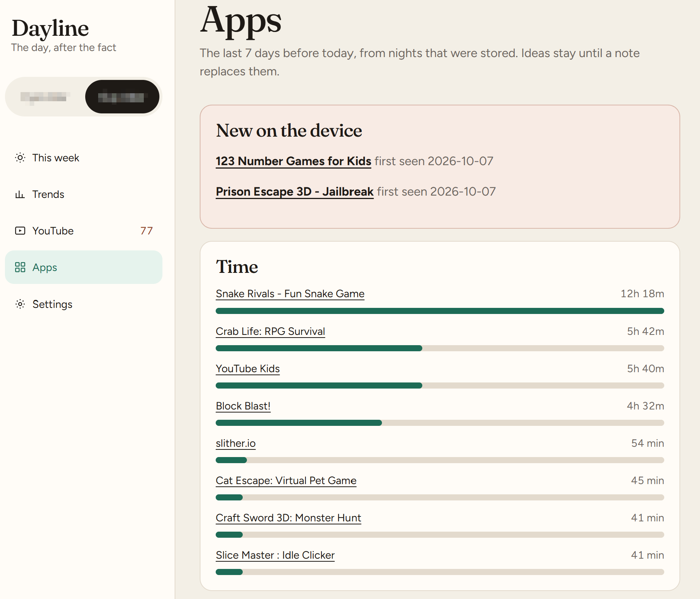Click the gear icon beside Settings
Screen dimensions: 700x599
[x=20, y=304]
